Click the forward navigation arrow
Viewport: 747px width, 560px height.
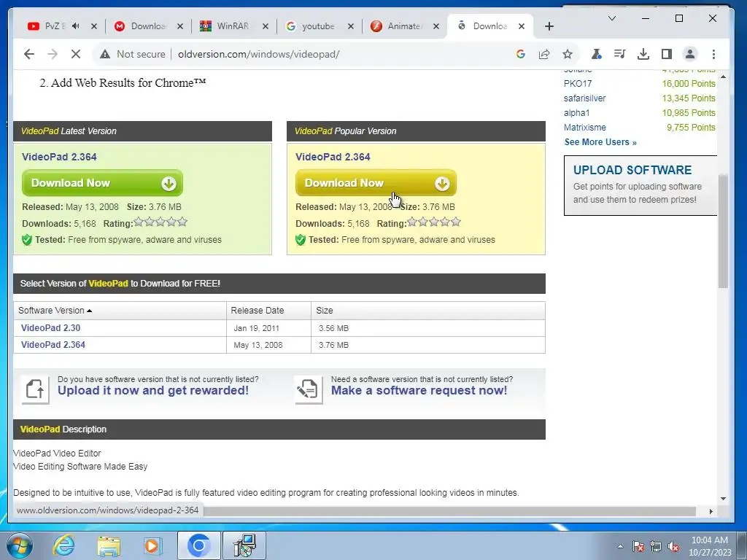click(x=53, y=54)
